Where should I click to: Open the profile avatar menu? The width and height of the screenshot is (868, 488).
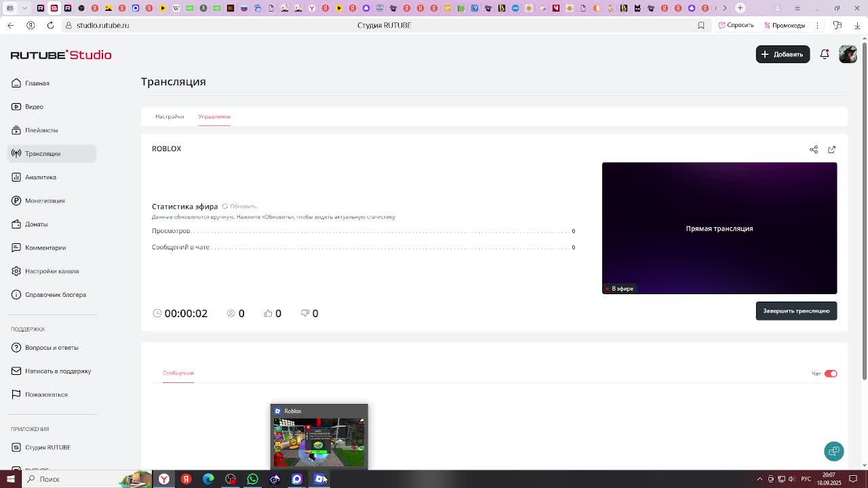pyautogui.click(x=848, y=54)
